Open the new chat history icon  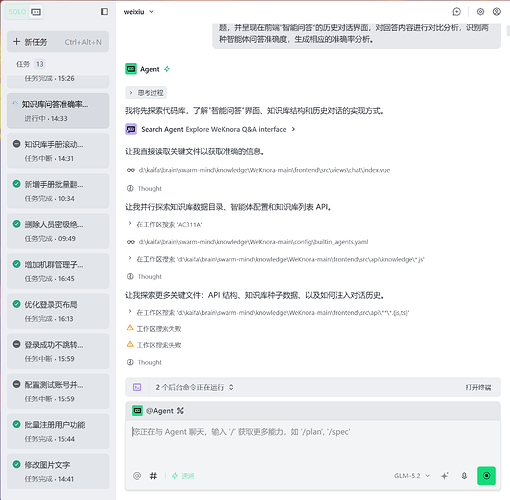click(456, 12)
